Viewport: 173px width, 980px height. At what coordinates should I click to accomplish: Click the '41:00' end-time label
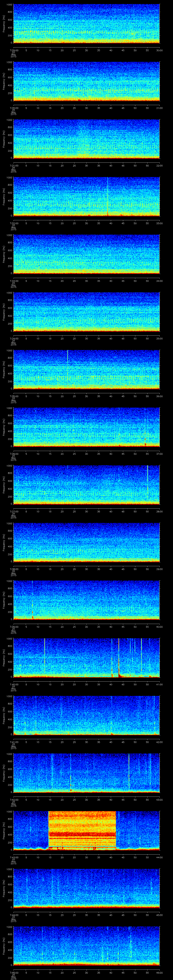[x=160, y=684]
